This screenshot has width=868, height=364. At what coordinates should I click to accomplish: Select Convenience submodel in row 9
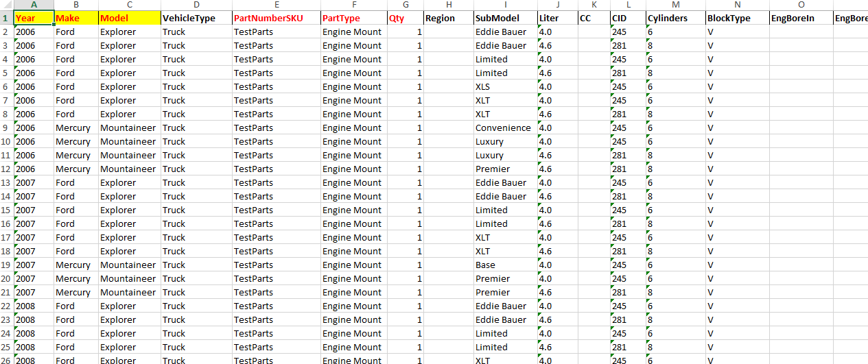[x=506, y=128]
